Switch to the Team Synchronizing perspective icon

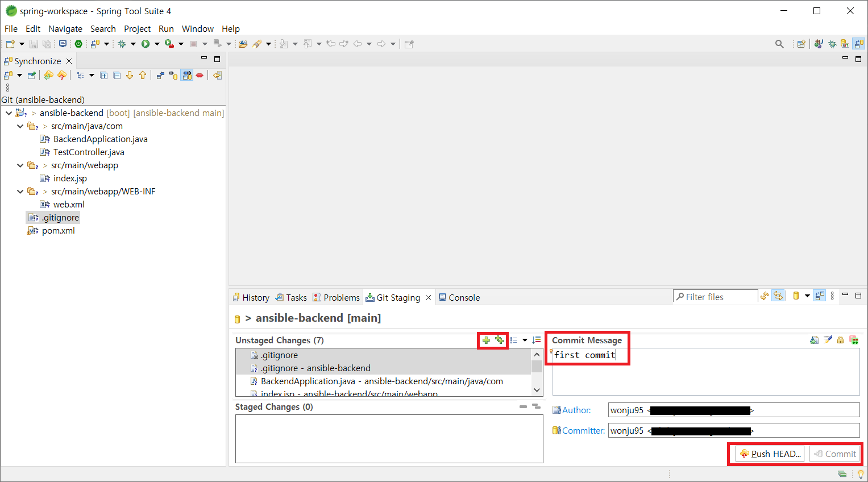[858, 44]
